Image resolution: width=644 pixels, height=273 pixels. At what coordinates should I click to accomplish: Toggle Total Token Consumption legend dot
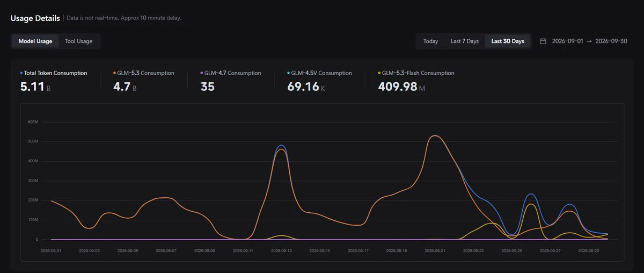(x=21, y=73)
